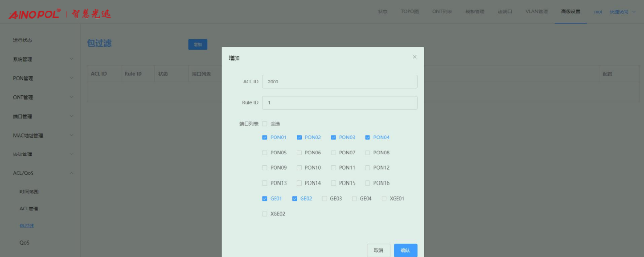Screen dimensions: 644x257
Task: Open the TOPO图 tab
Action: click(410, 12)
